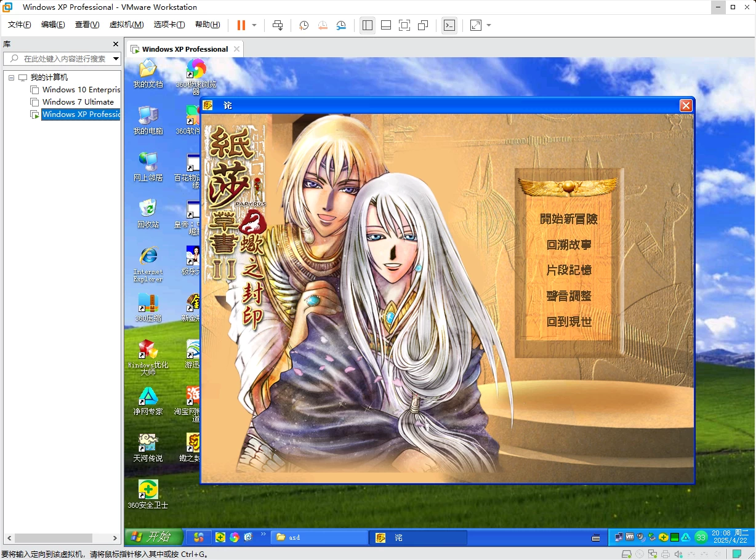The image size is (756, 560).
Task: Close the 库 library panel
Action: pyautogui.click(x=116, y=44)
